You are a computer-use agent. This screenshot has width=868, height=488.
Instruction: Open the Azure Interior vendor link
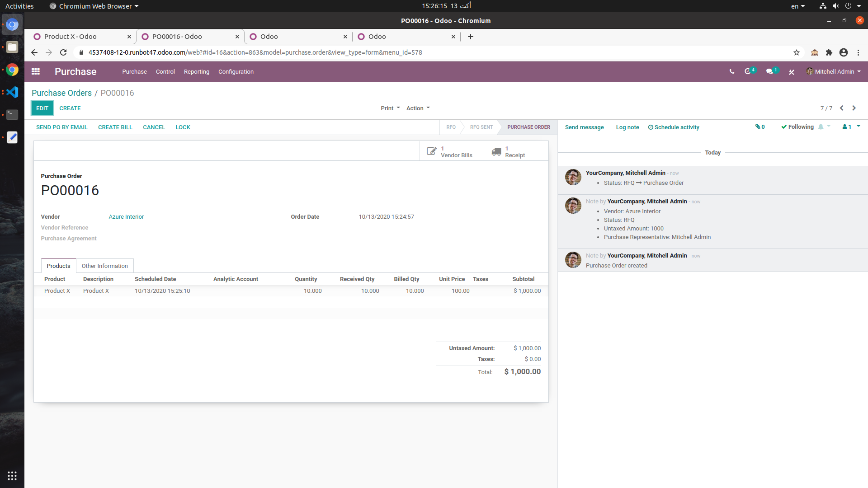(x=126, y=216)
